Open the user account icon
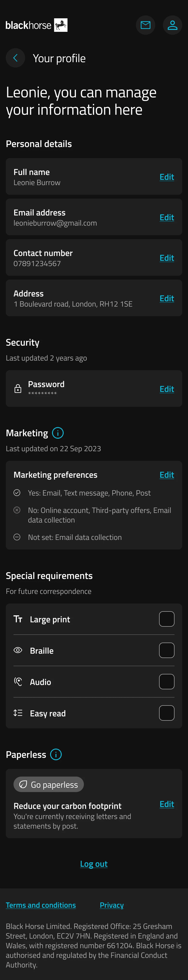This screenshot has height=980, width=188. 172,25
